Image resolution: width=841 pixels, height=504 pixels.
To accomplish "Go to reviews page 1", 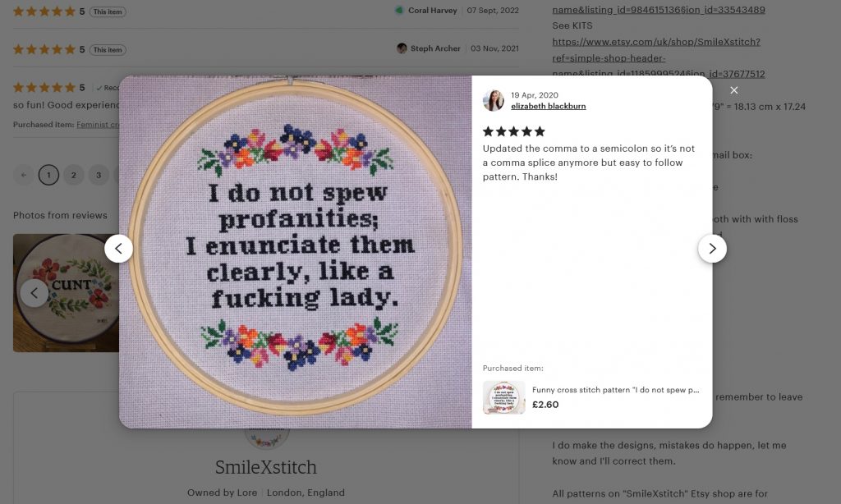I will [48, 175].
